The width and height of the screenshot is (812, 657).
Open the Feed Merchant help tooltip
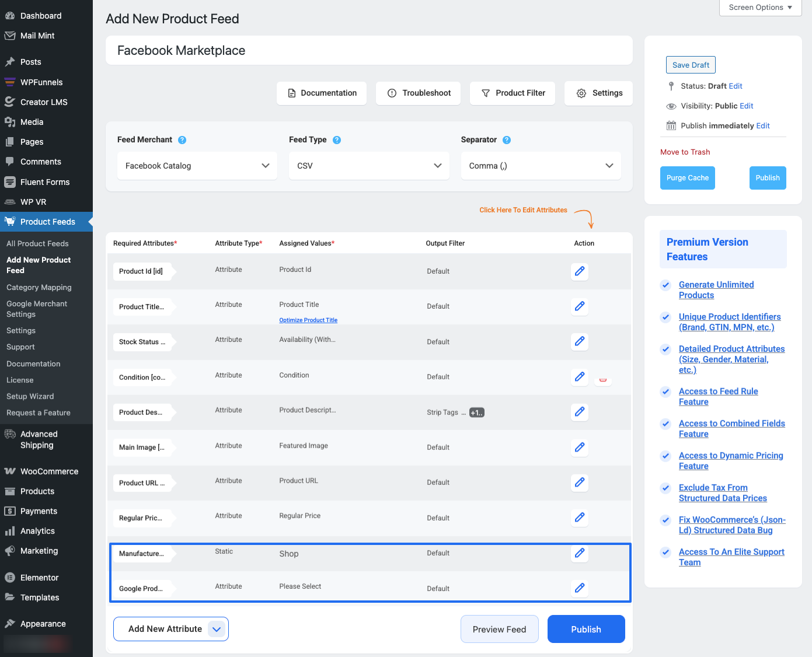click(182, 140)
